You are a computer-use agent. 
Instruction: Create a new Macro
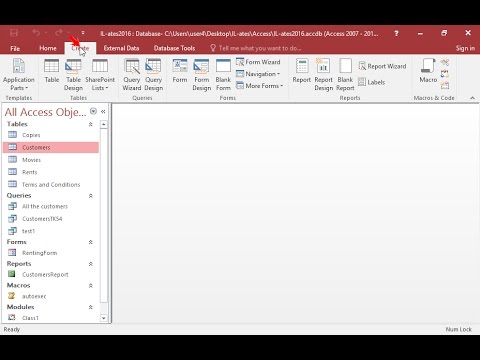[x=428, y=71]
